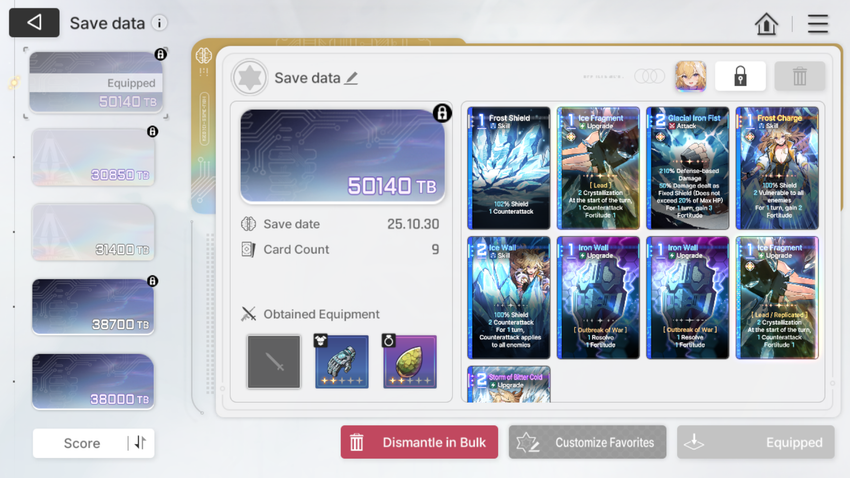
Task: View the Glacial Iron Fist card
Action: coord(687,168)
